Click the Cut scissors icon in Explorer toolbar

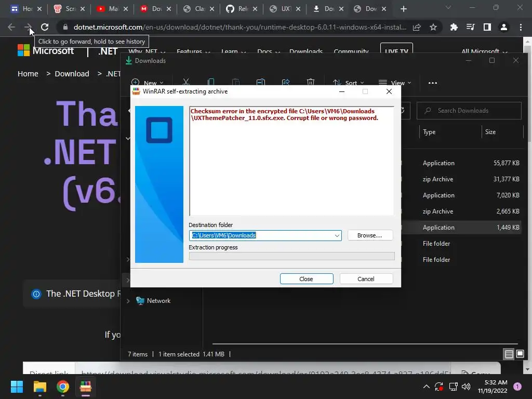(185, 83)
